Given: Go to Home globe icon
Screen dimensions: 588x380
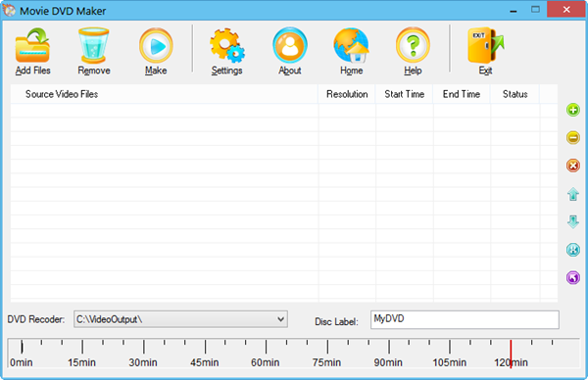Looking at the screenshot, I should point(352,45).
